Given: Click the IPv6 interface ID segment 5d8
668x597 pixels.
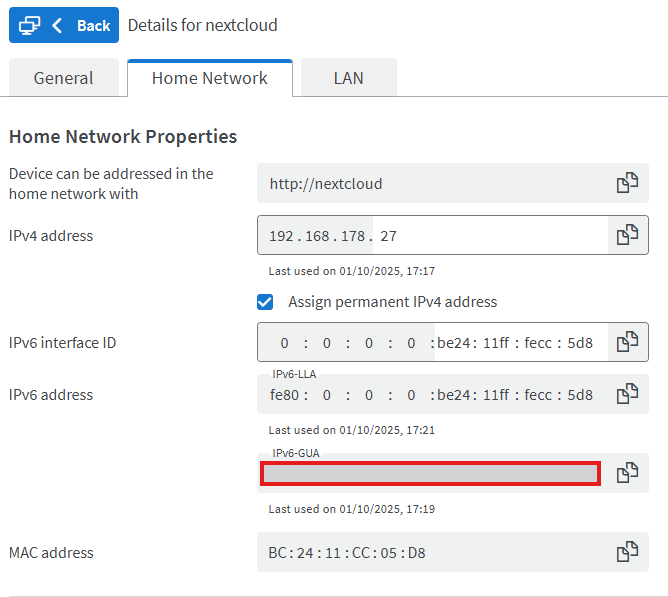Looking at the screenshot, I should click(579, 343).
